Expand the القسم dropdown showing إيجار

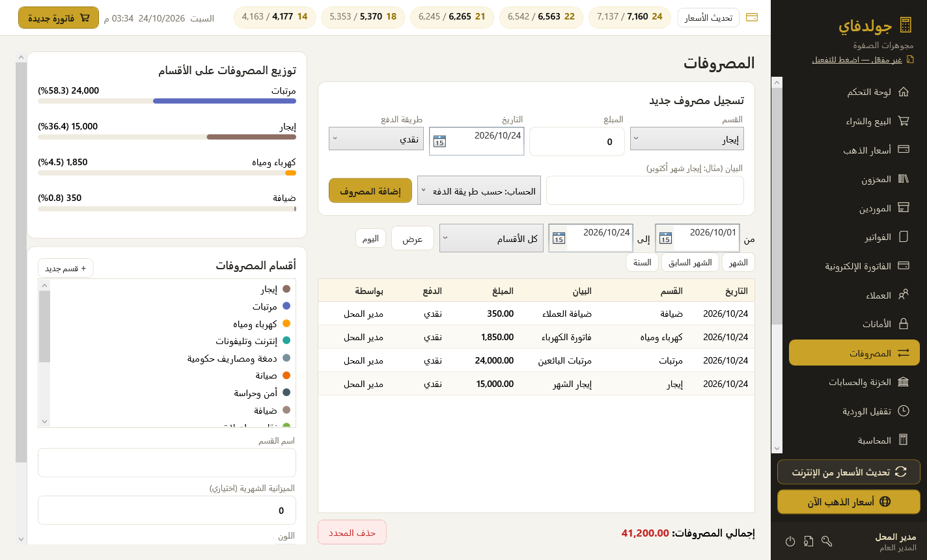click(687, 139)
